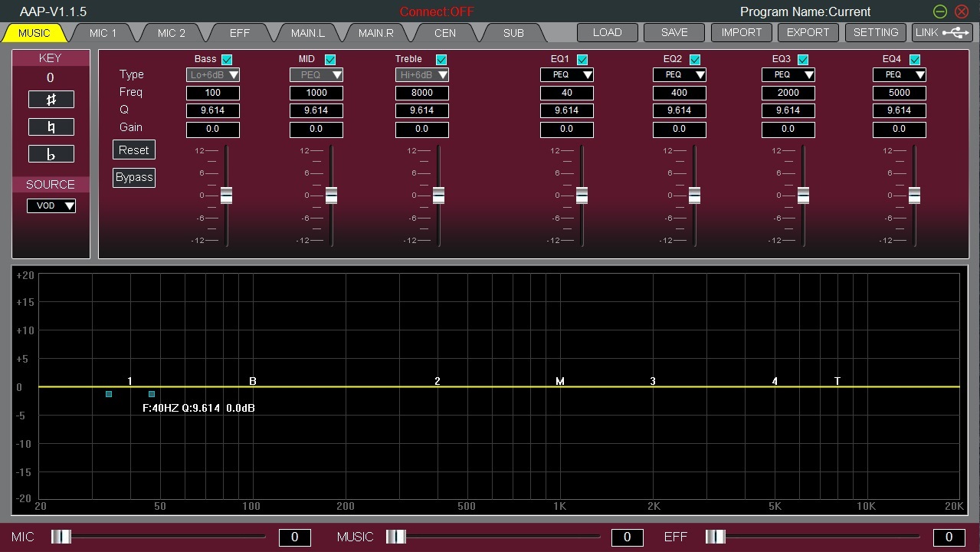
Task: Open the EQ4 filter Type dropdown
Action: click(x=900, y=74)
